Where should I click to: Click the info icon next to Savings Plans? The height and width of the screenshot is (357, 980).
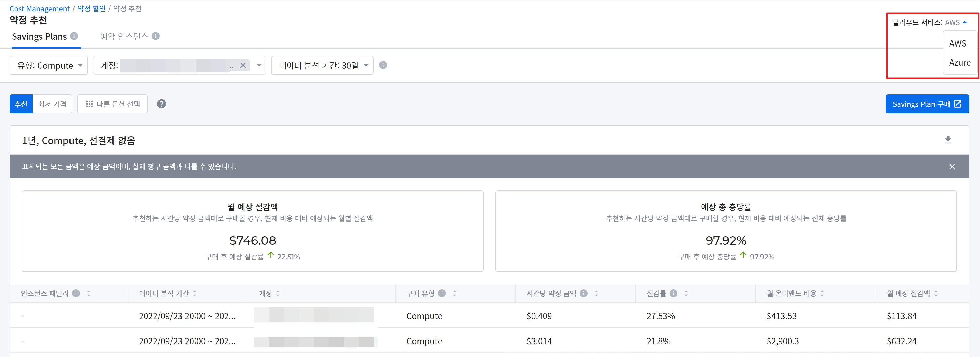tap(74, 36)
